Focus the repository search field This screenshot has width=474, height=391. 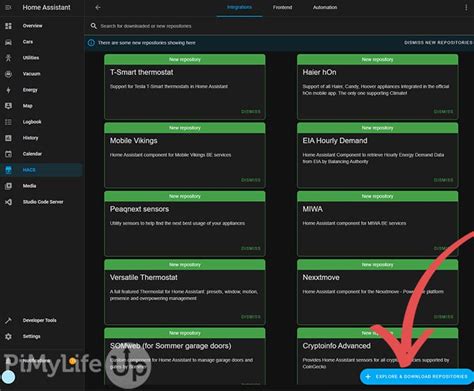tap(280, 26)
